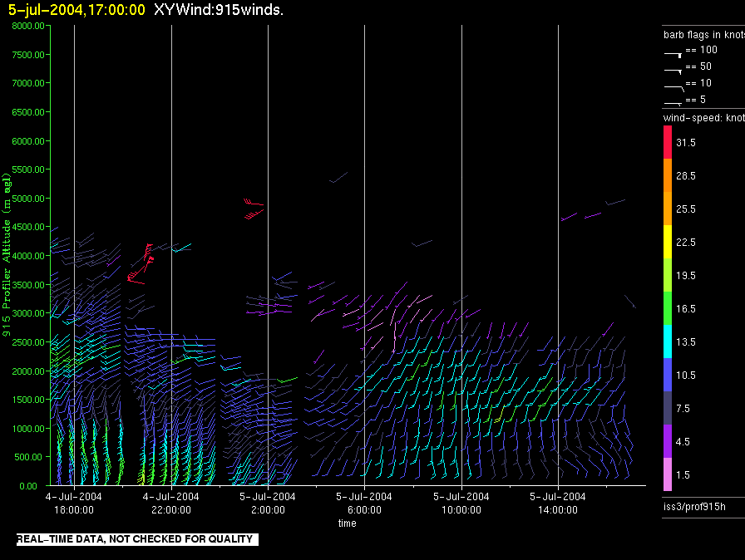Click the 'wind-speed: knots' legend heading
The image size is (745, 560).
[x=704, y=118]
